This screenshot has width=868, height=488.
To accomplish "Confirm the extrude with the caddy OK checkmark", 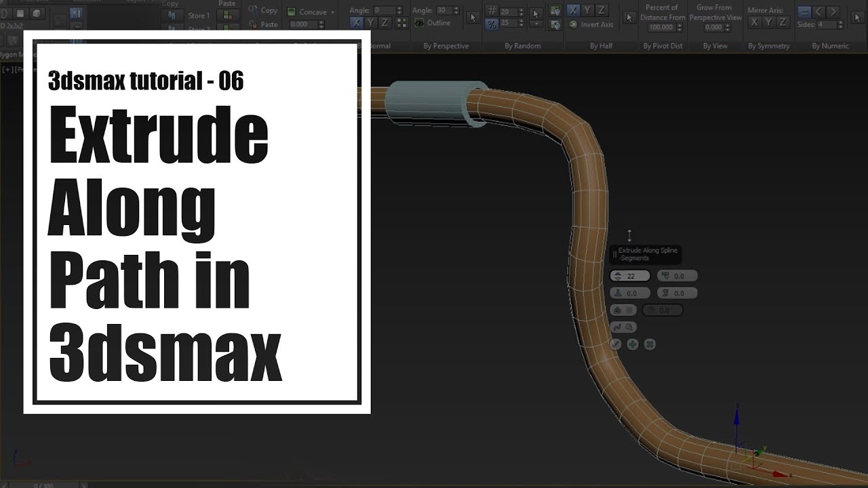I will (616, 344).
